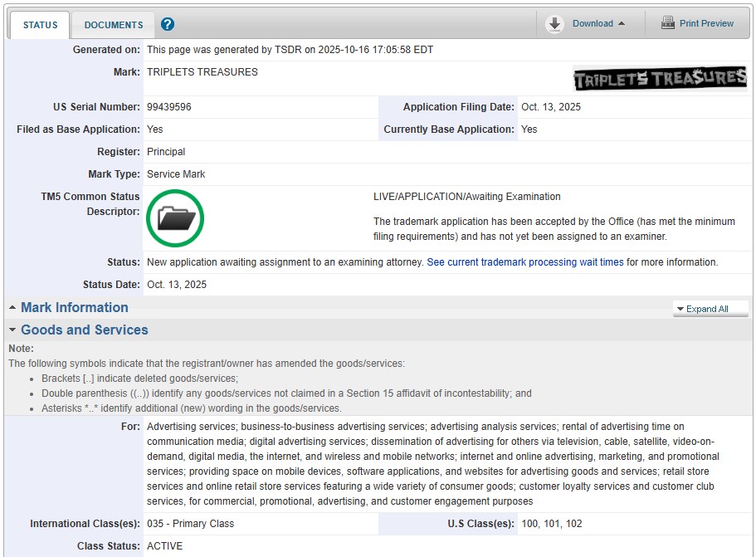
Task: Click the Mark Information section heading
Action: coord(75,308)
